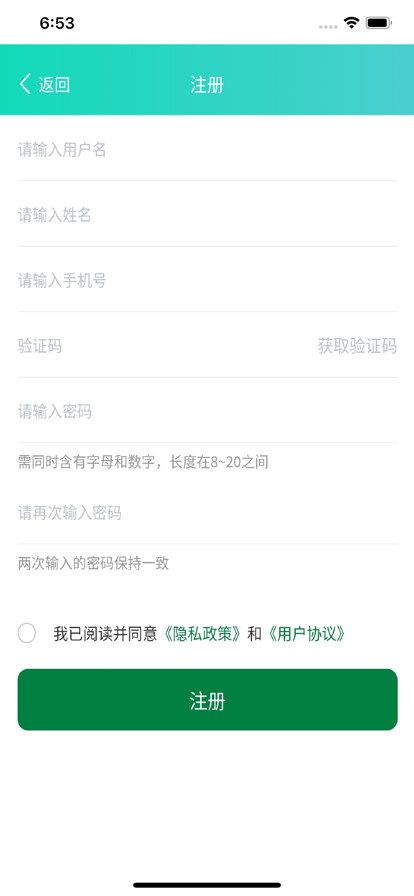Tap the home indicator bar at bottom
This screenshot has width=414, height=896.
point(207,885)
